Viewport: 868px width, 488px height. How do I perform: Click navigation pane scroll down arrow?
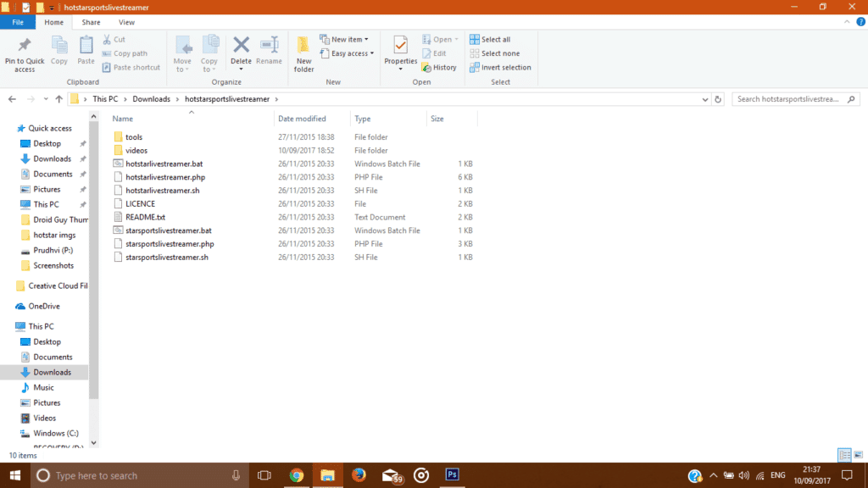pyautogui.click(x=93, y=442)
